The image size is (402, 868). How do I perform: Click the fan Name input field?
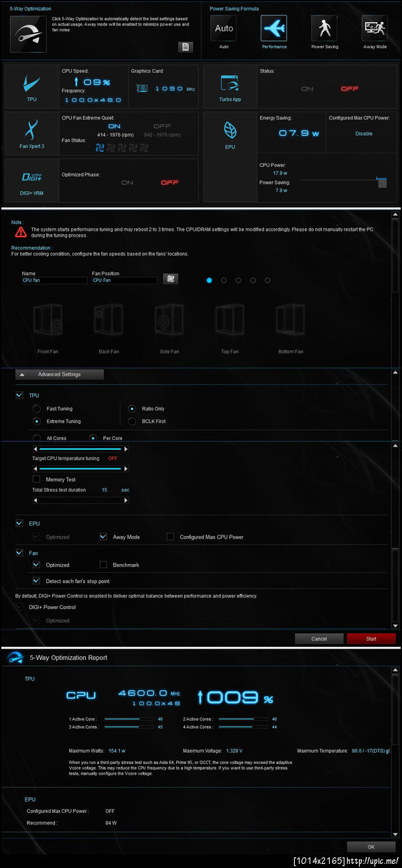tap(54, 280)
